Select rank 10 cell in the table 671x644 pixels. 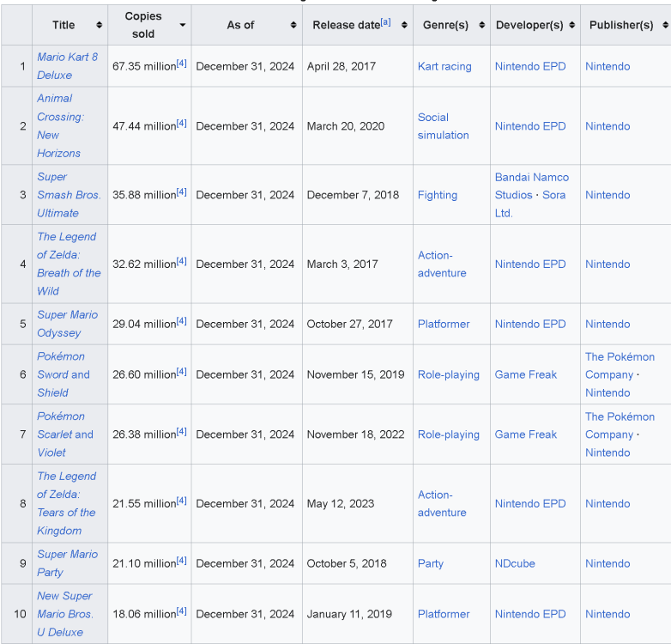click(x=17, y=614)
